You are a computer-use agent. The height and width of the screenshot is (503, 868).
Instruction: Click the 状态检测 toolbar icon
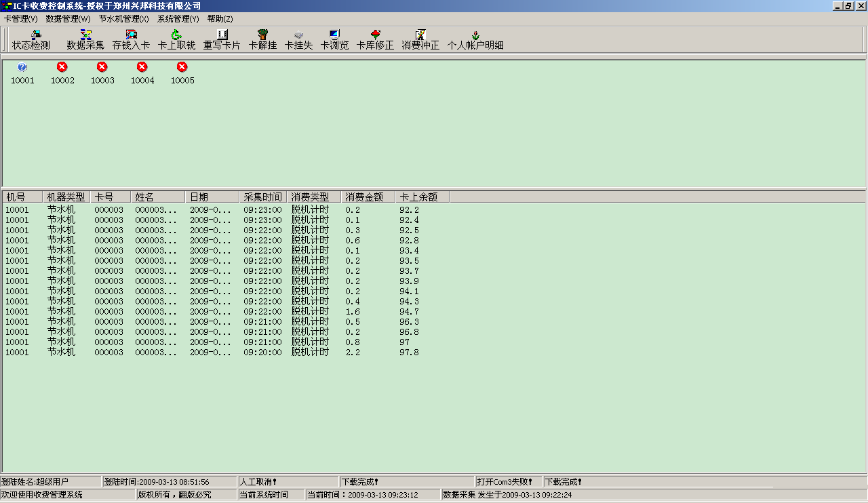coord(31,40)
